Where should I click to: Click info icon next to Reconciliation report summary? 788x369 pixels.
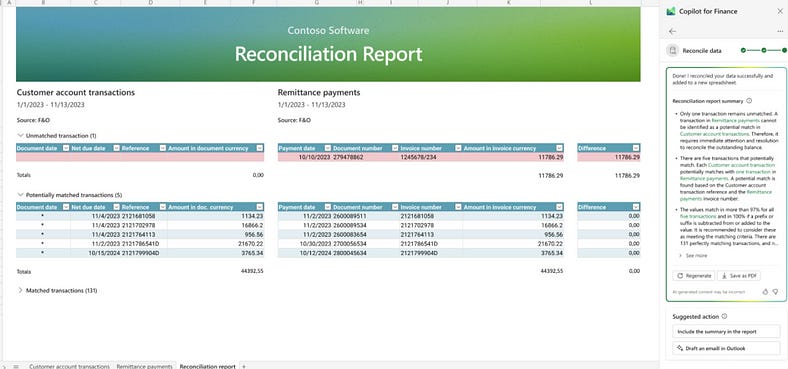click(x=749, y=101)
